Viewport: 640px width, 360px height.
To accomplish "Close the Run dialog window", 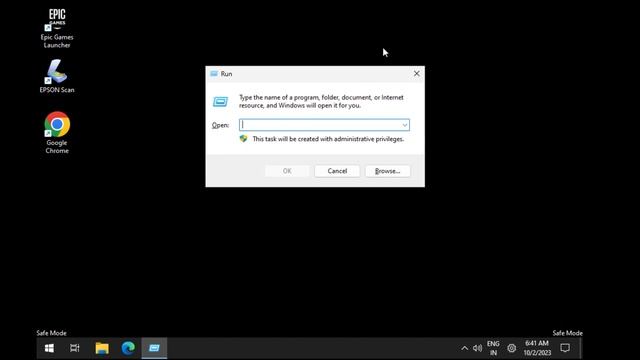I will pos(416,73).
